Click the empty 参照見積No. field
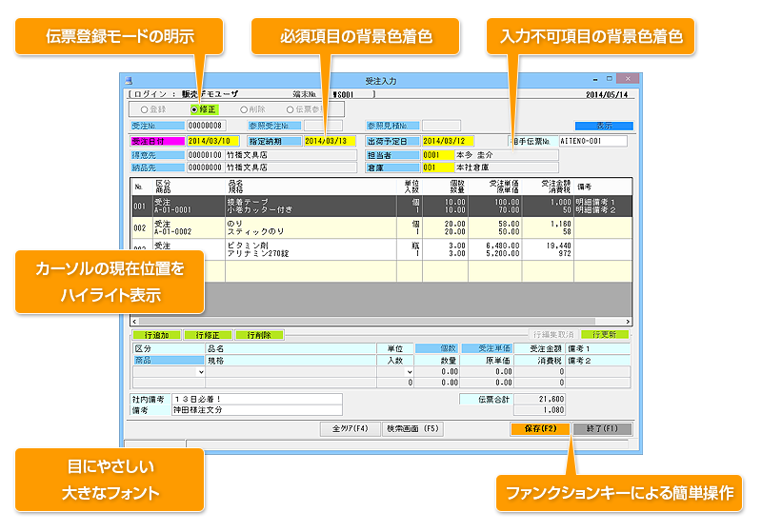This screenshot has width=762, height=532. (441, 126)
